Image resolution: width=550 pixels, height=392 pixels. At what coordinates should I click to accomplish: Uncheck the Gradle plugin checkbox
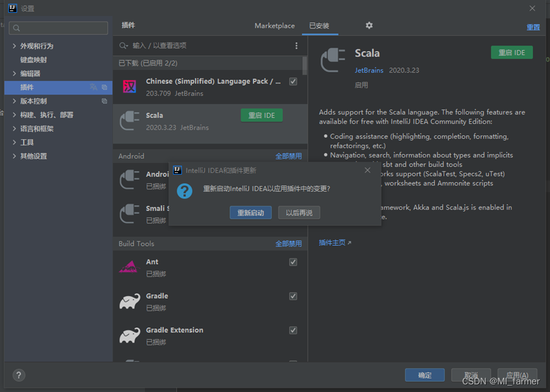[x=293, y=295]
